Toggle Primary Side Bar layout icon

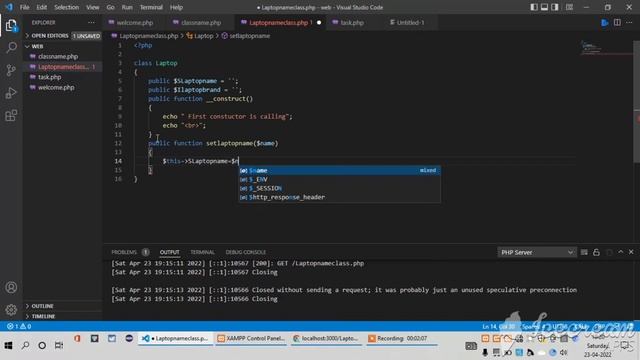click(534, 7)
